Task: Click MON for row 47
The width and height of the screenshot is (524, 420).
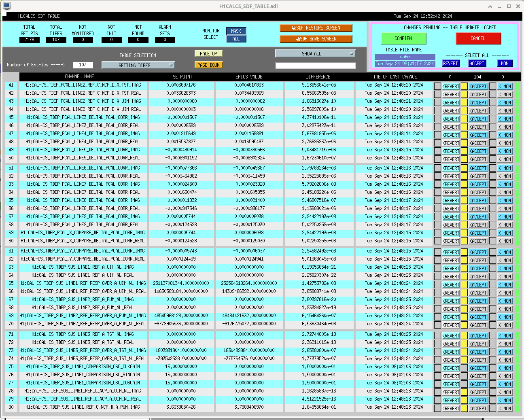Action: click(x=505, y=135)
